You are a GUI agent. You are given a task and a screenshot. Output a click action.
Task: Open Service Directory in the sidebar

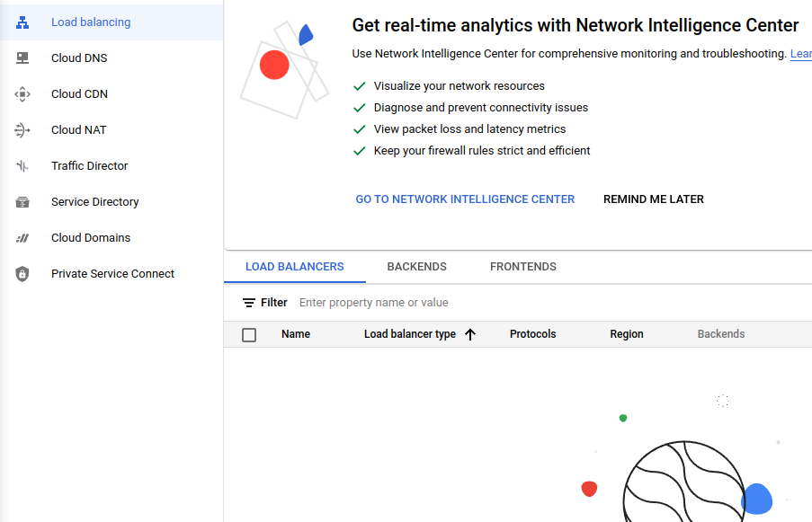click(112, 202)
